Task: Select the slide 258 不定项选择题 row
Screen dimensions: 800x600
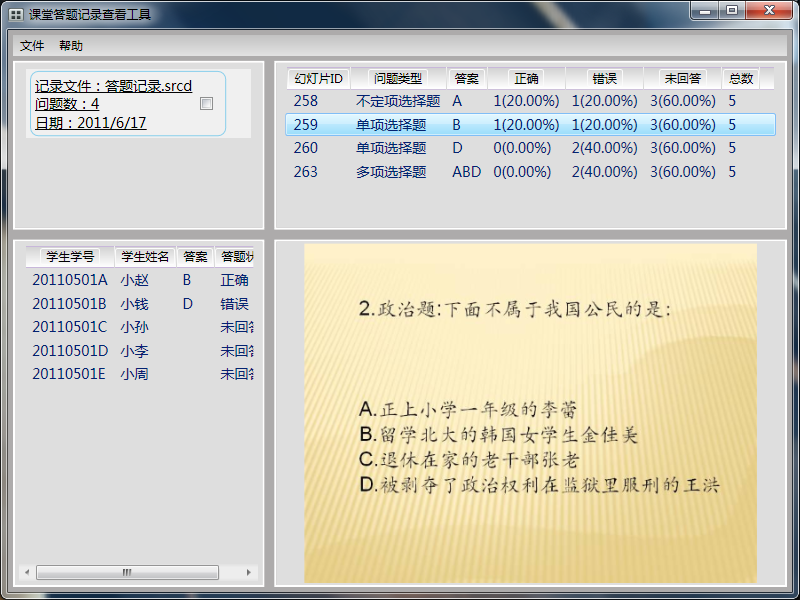Action: point(530,101)
